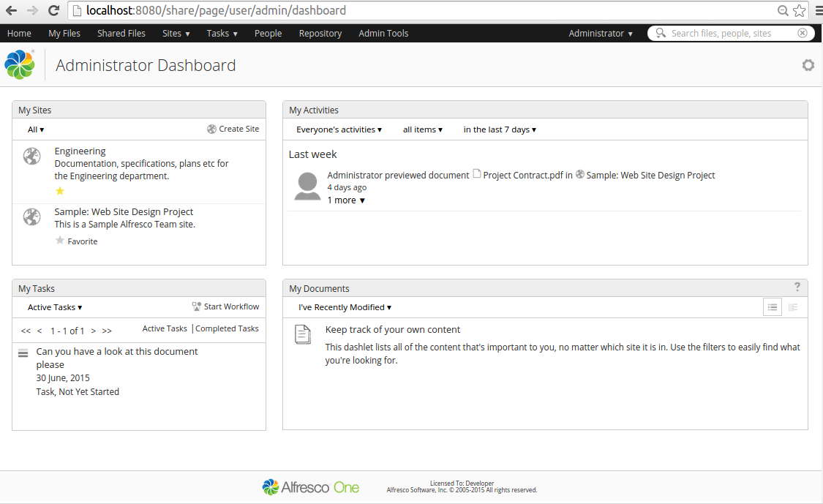The image size is (823, 504).
Task: Click the globe icon next to Create Site
Action: 211,128
